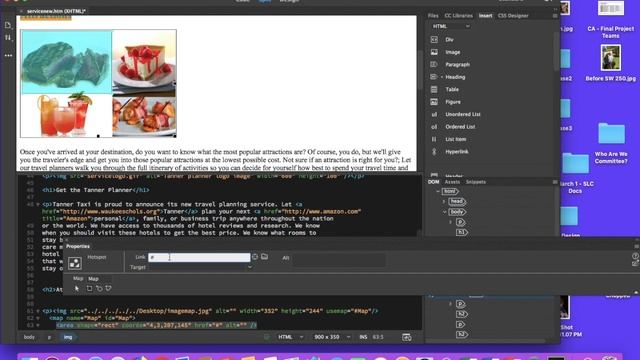Select the servicenew.htm document tab
The image size is (640, 360).
pos(56,11)
